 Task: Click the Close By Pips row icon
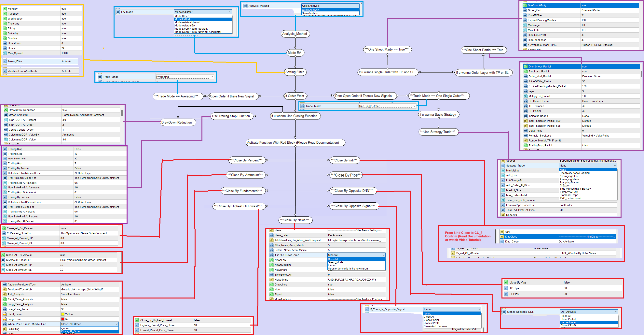506,283
